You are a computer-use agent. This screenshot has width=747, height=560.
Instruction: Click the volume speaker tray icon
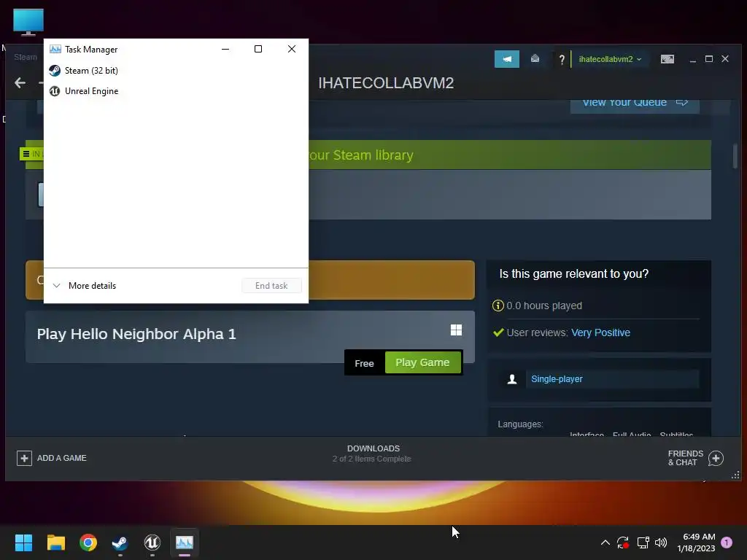click(661, 542)
